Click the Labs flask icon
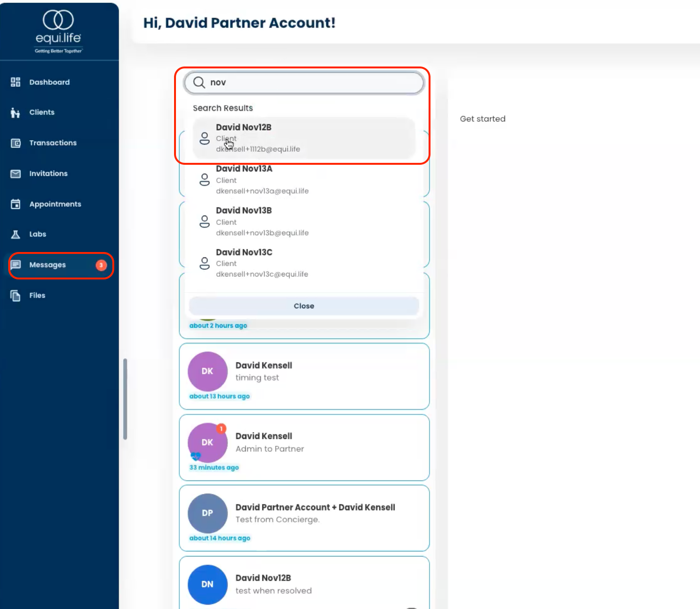 point(15,234)
